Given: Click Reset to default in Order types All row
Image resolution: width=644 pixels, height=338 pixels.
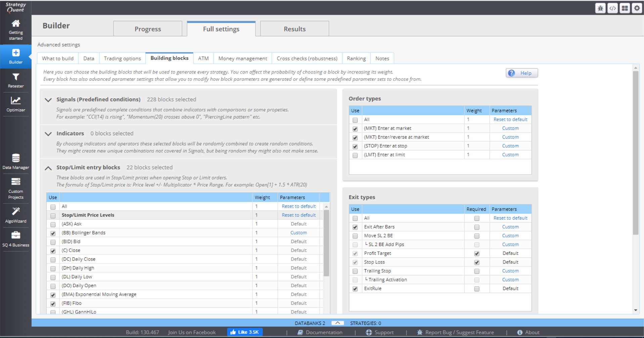Looking at the screenshot, I should click(510, 119).
